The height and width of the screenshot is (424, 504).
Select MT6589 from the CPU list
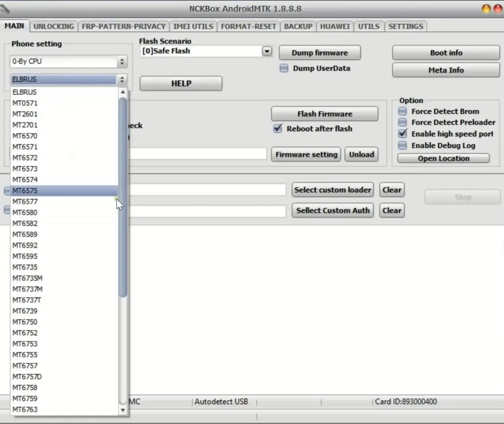coord(64,234)
